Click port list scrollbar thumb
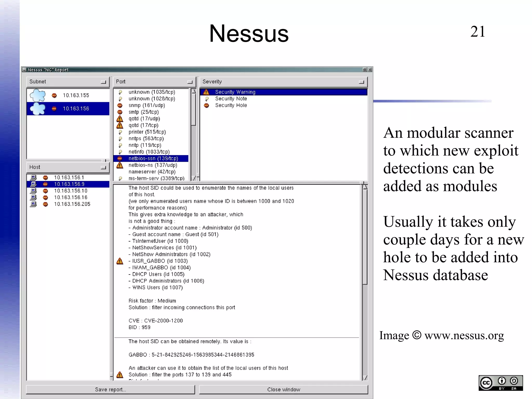The image size is (532, 399). tap(194, 110)
